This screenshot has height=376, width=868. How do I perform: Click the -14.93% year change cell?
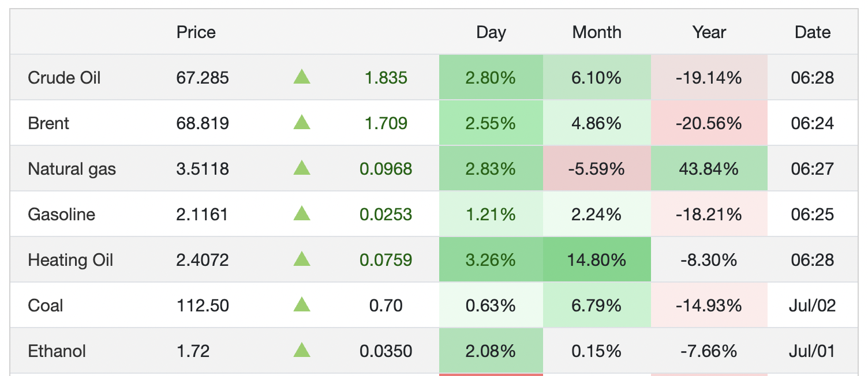click(x=709, y=305)
